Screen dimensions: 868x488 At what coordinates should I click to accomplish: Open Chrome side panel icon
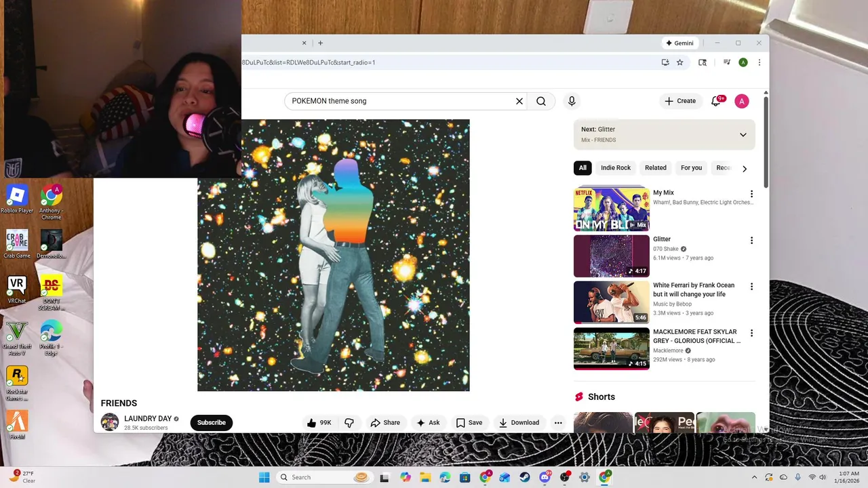pyautogui.click(x=703, y=62)
